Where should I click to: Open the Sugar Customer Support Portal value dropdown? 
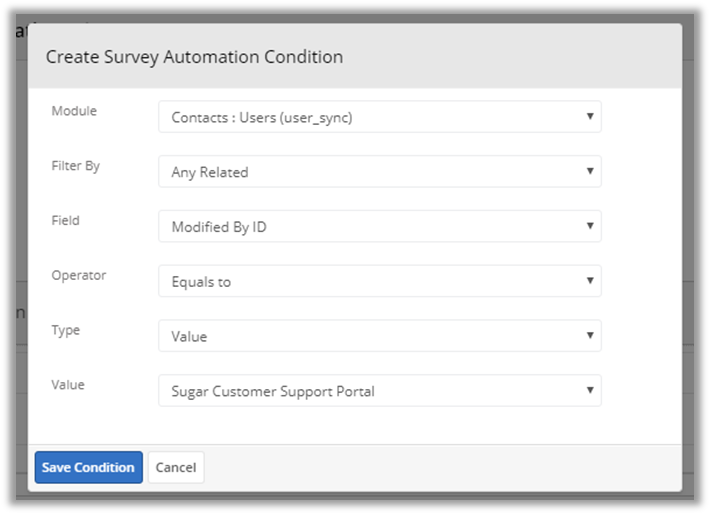[x=379, y=391]
